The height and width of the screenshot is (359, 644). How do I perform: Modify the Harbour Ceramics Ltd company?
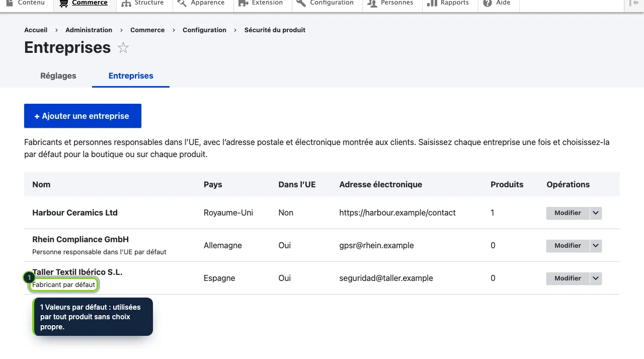(x=568, y=213)
